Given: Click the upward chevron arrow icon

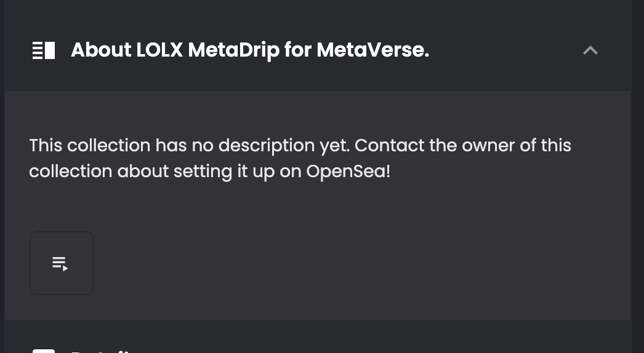Looking at the screenshot, I should (590, 50).
